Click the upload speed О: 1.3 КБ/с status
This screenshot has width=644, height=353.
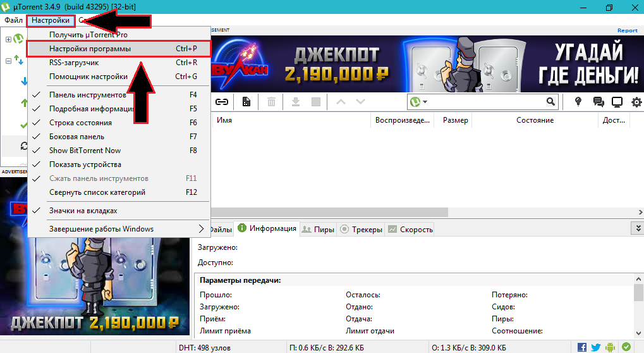469,348
